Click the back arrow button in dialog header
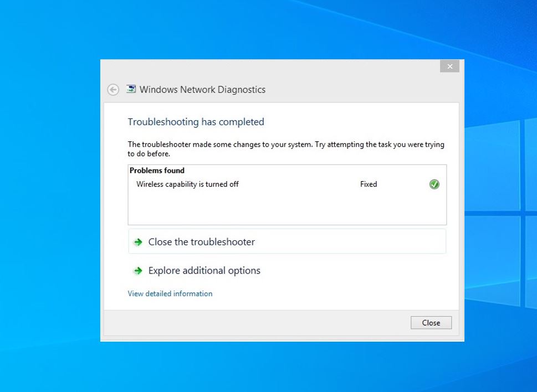 coord(113,90)
